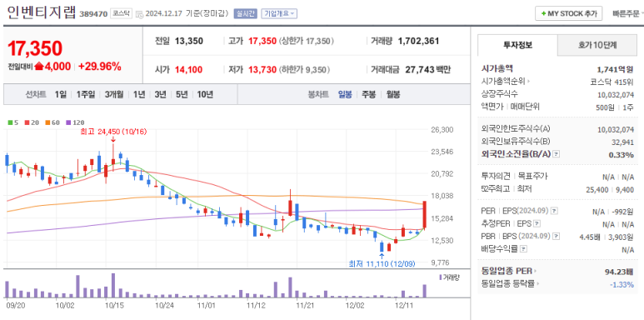Switch to the 호가10단계 tab
This screenshot has height=320, width=644.
[x=597, y=45]
